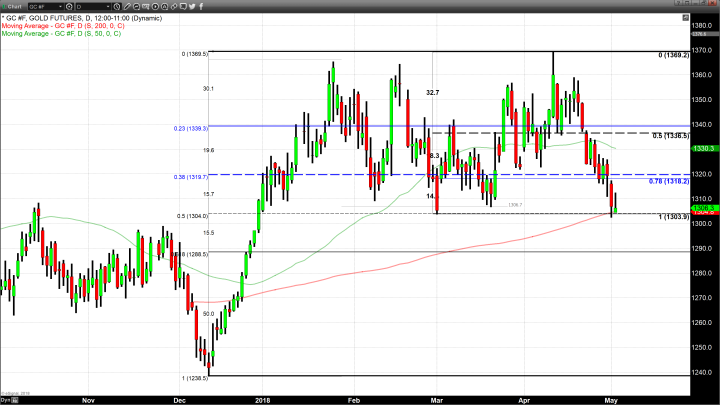Click the magnifier icon beside the pencil

pos(136,7)
